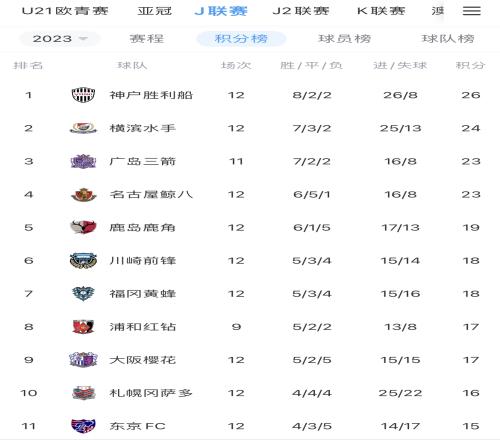The image size is (500, 440).
Task: Select the 球员榜 player rankings tab
Action: click(x=345, y=39)
